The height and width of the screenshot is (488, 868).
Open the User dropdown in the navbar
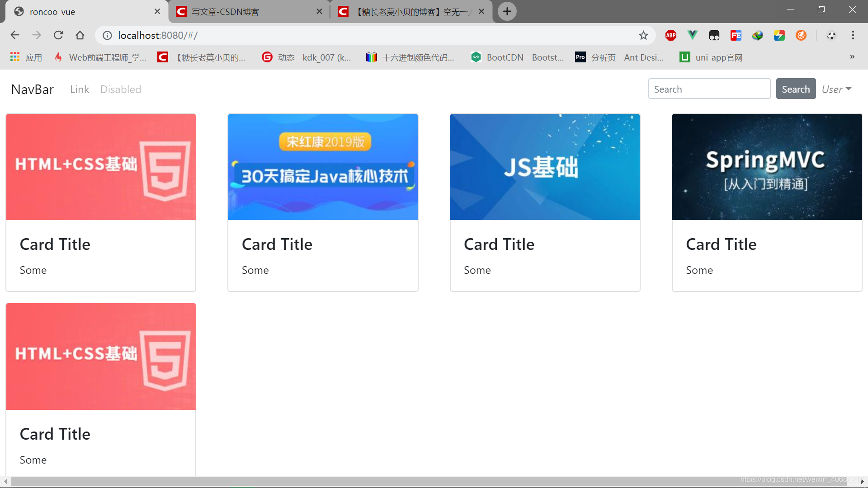pos(835,89)
